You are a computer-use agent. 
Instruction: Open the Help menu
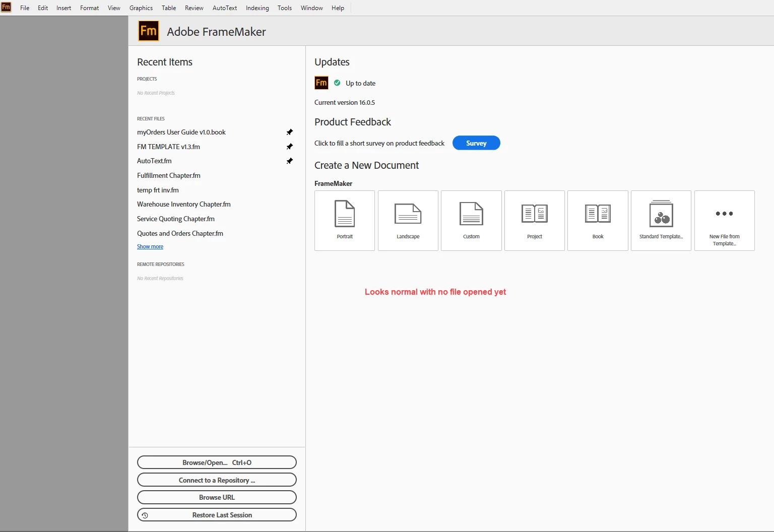click(338, 8)
